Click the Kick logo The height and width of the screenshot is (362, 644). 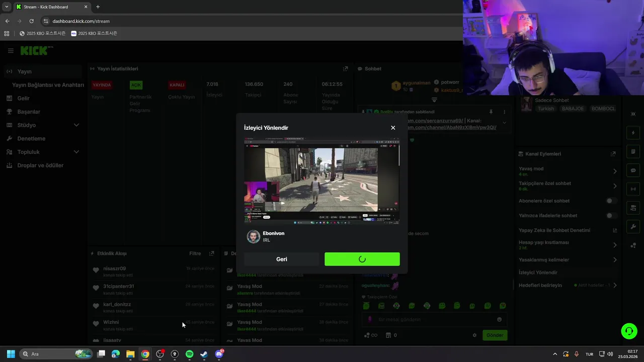[35, 51]
